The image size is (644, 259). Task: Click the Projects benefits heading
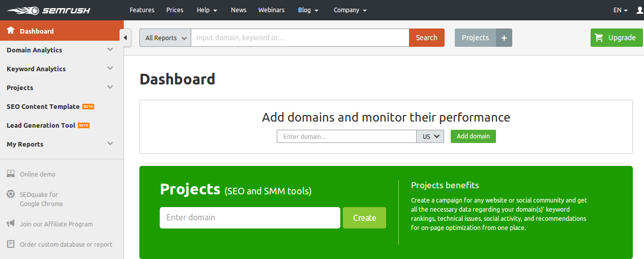pos(445,185)
